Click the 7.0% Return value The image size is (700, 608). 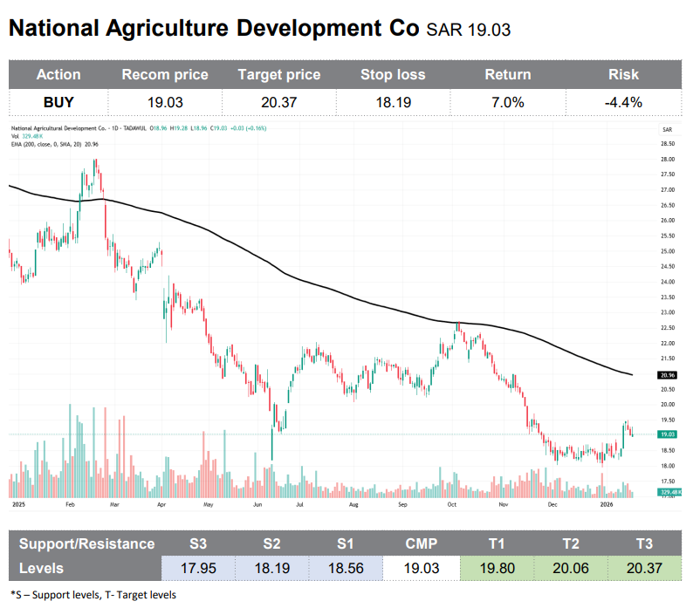click(x=507, y=102)
